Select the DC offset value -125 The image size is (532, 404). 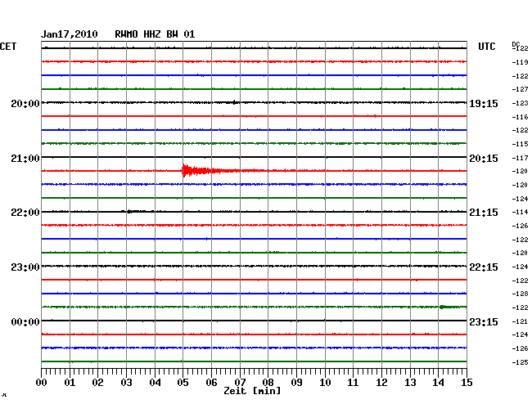pos(520,362)
